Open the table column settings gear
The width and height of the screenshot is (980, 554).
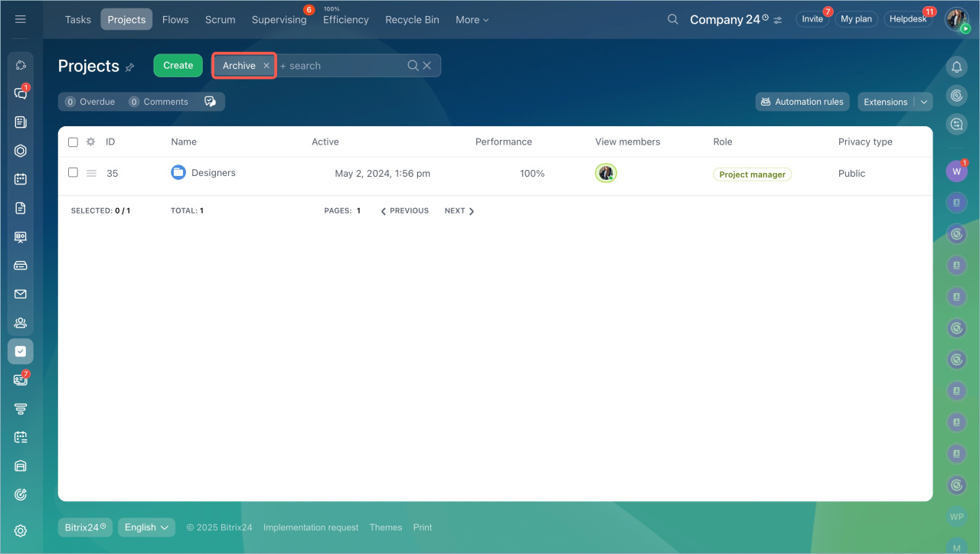pyautogui.click(x=90, y=142)
